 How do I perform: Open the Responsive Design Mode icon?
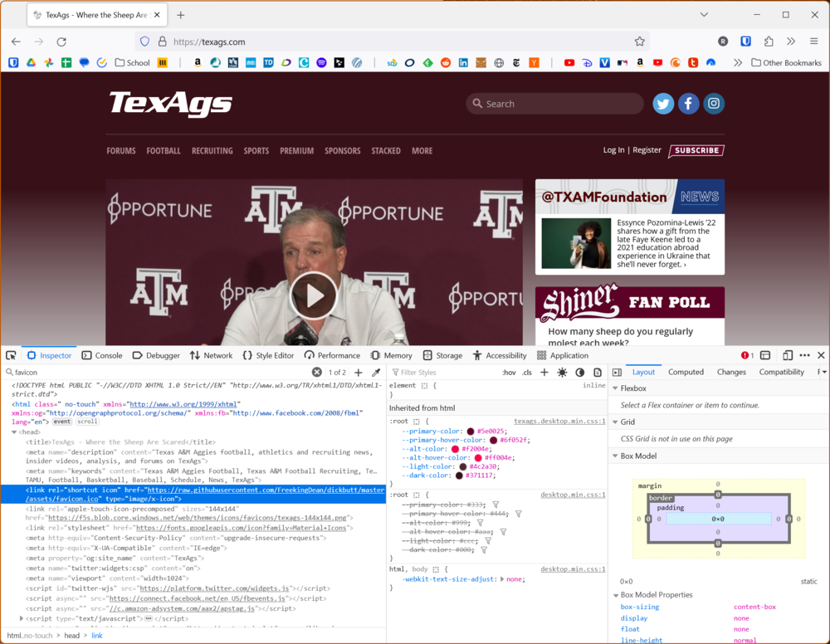787,355
